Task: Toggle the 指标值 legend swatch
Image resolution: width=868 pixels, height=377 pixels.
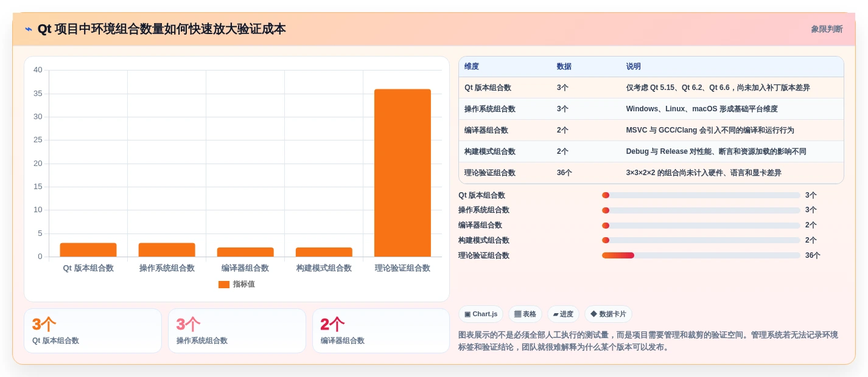Action: click(224, 284)
